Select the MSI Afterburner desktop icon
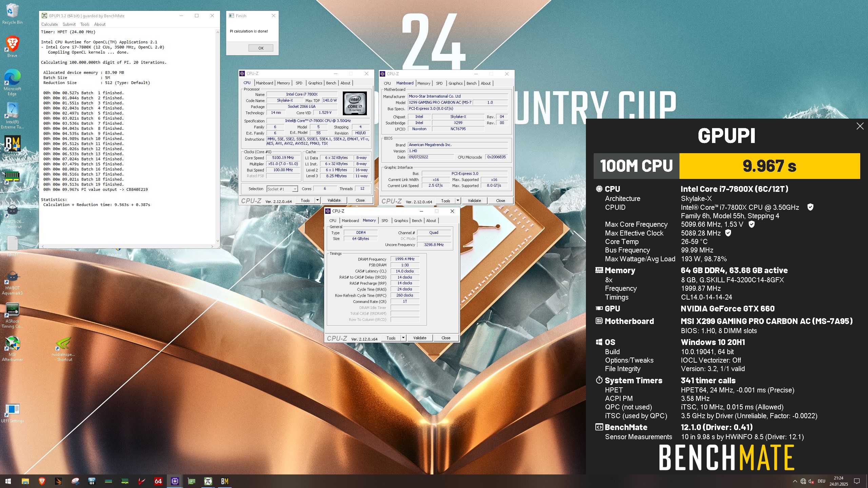The height and width of the screenshot is (488, 868). pyautogui.click(x=12, y=348)
